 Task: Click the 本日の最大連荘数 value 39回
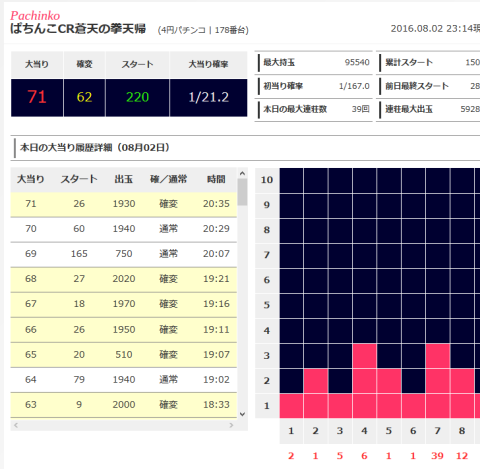coord(361,109)
